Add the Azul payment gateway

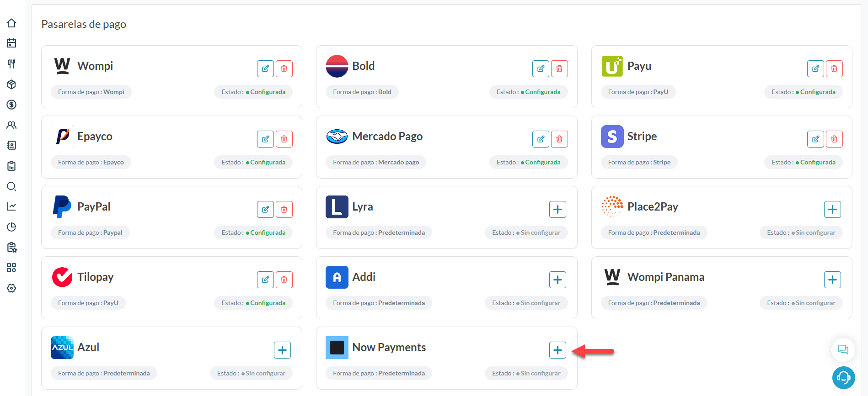point(282,350)
